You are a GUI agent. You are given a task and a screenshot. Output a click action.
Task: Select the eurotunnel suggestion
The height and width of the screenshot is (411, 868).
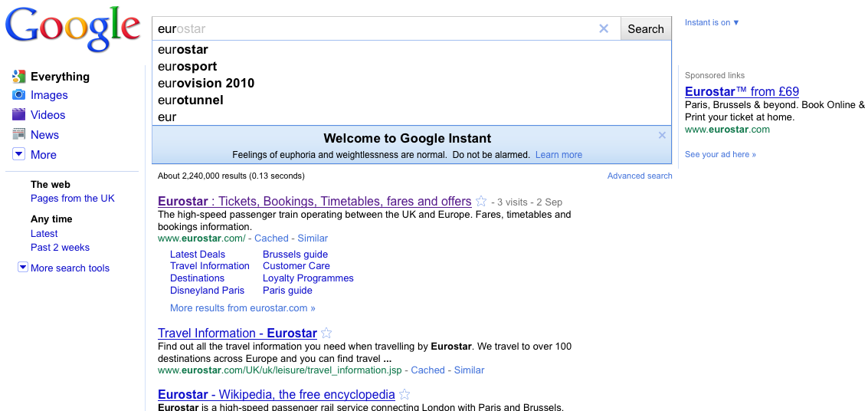411,100
